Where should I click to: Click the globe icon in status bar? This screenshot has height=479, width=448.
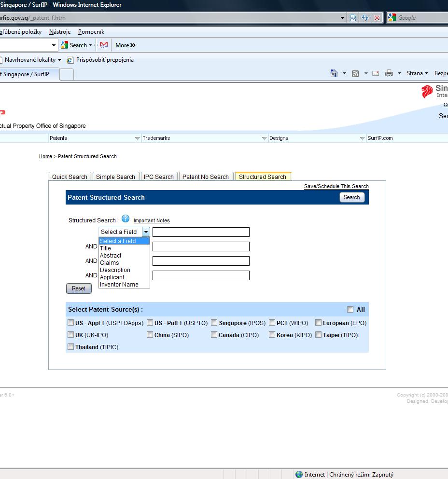299,475
